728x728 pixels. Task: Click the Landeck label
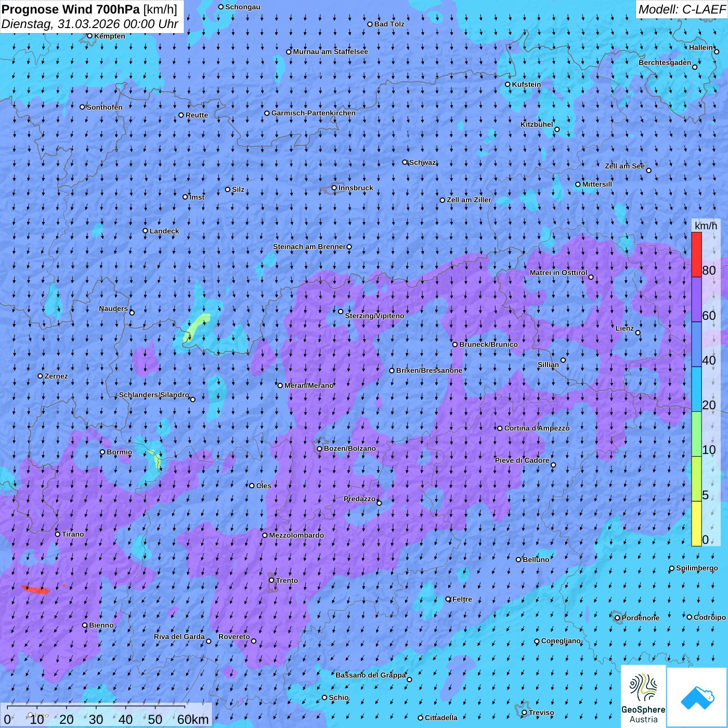164,231
